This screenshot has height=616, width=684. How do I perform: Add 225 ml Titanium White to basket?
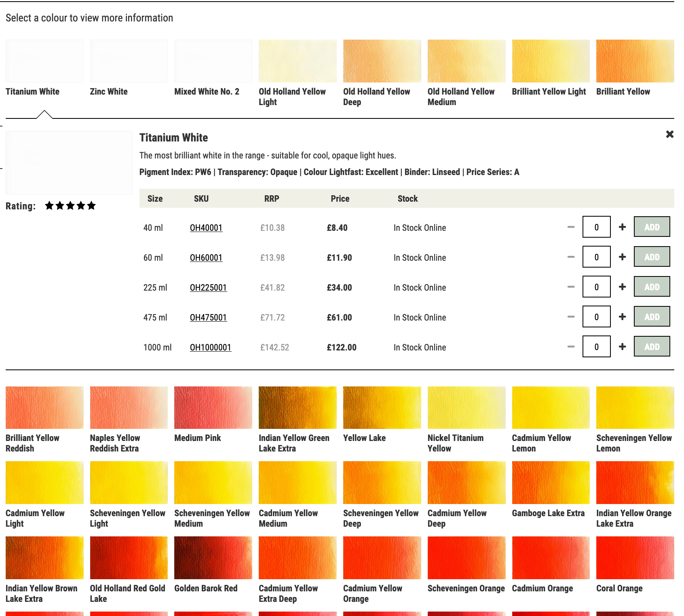[x=652, y=287]
